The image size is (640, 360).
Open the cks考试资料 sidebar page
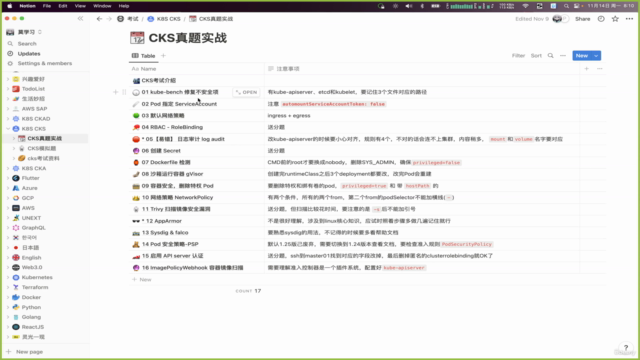click(x=43, y=158)
